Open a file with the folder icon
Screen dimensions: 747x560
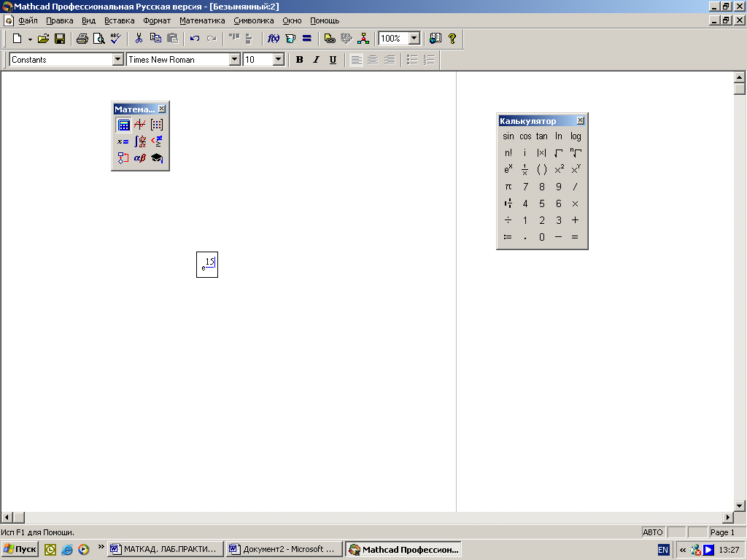[x=43, y=39]
